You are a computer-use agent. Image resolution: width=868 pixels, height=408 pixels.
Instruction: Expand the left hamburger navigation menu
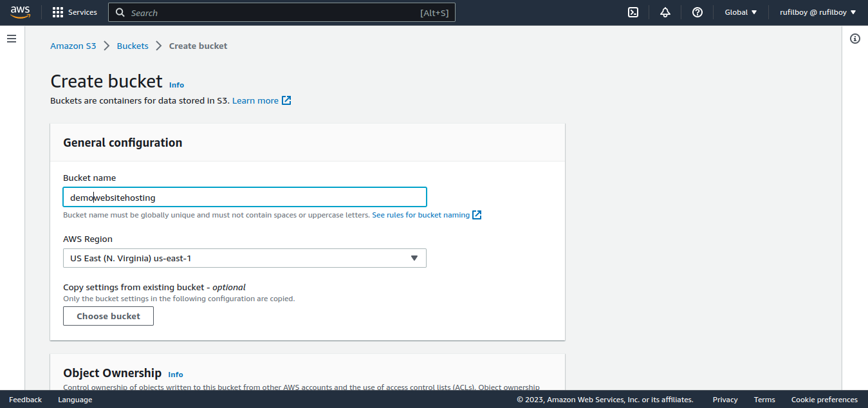[12, 39]
